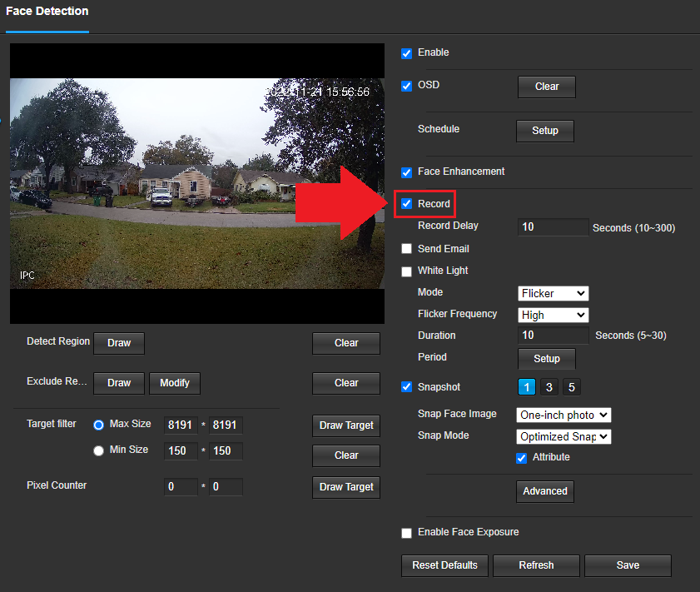Click the Min Size height field 150
Screen dimensions: 700x592
226,451
